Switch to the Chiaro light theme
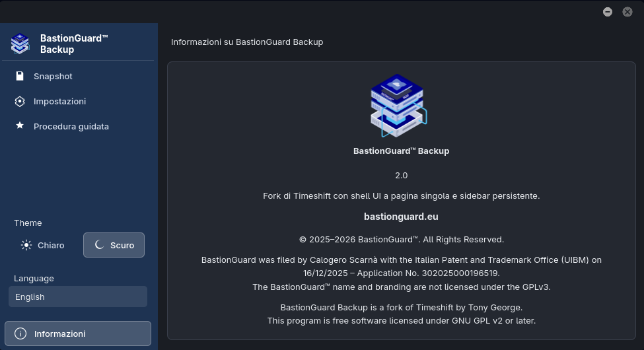Screen dimensions: 644x350 43,245
